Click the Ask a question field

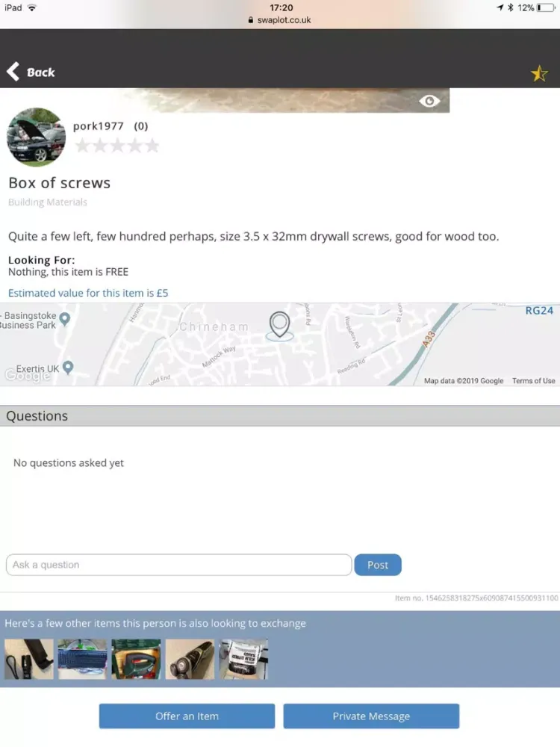[179, 565]
